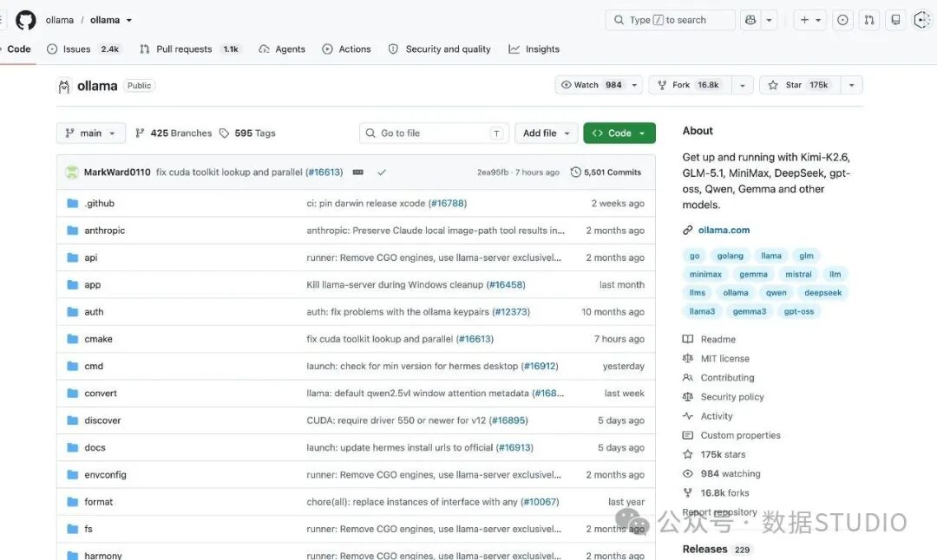Focus the Go to file search field

tap(435, 133)
